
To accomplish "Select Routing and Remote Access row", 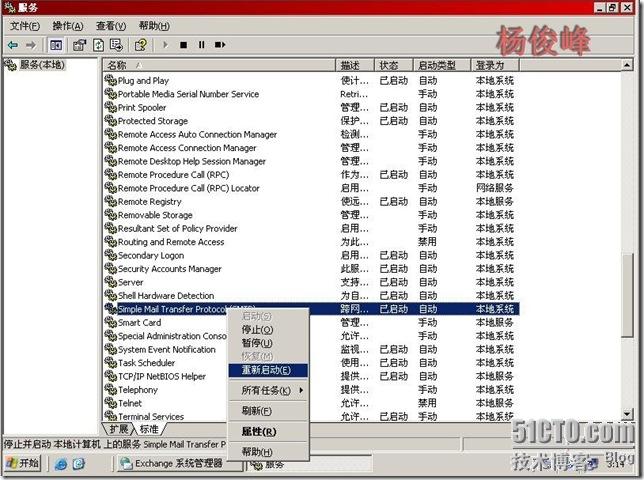I will (x=311, y=242).
